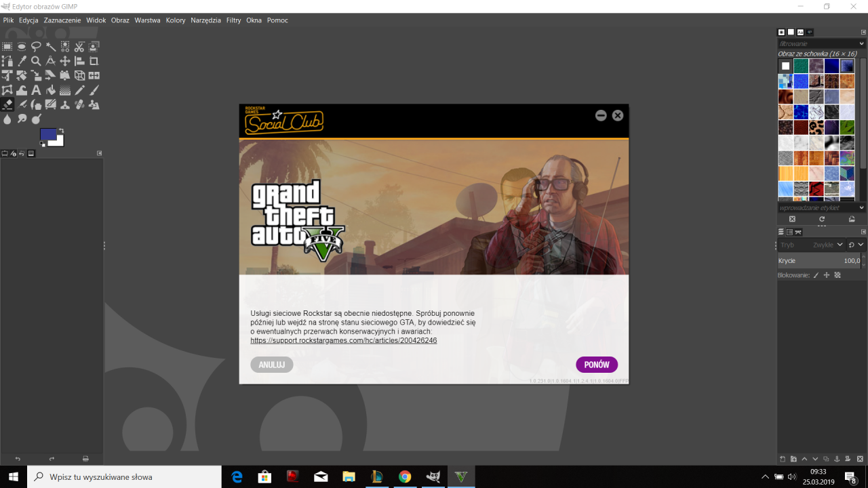The width and height of the screenshot is (868, 488).
Task: Create new layer button in layers panel
Action: [x=783, y=459]
